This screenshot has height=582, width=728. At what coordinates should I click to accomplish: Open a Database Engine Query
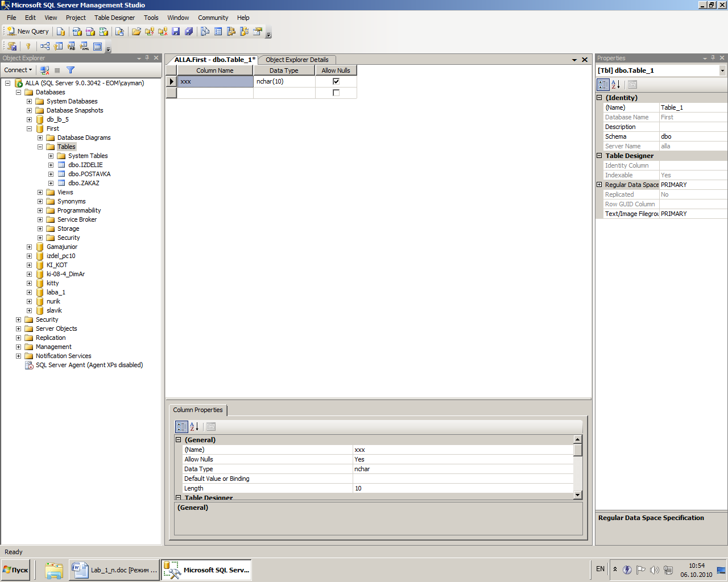(x=61, y=31)
